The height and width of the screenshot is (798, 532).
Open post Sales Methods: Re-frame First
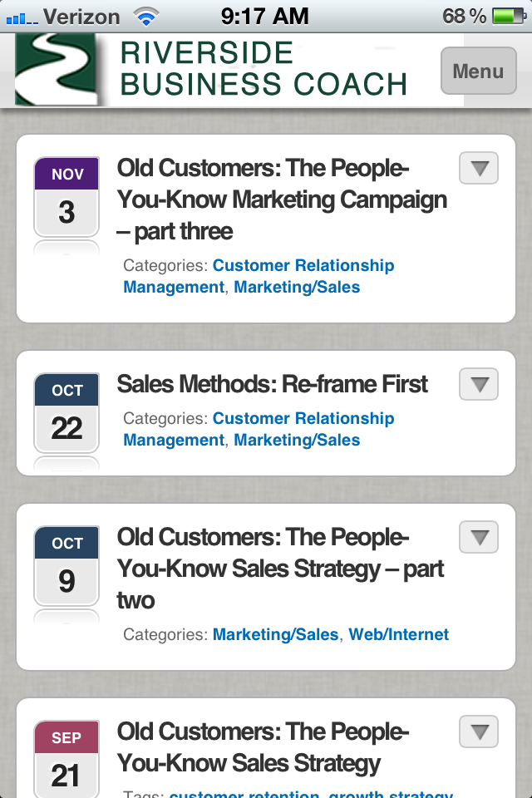point(273,384)
